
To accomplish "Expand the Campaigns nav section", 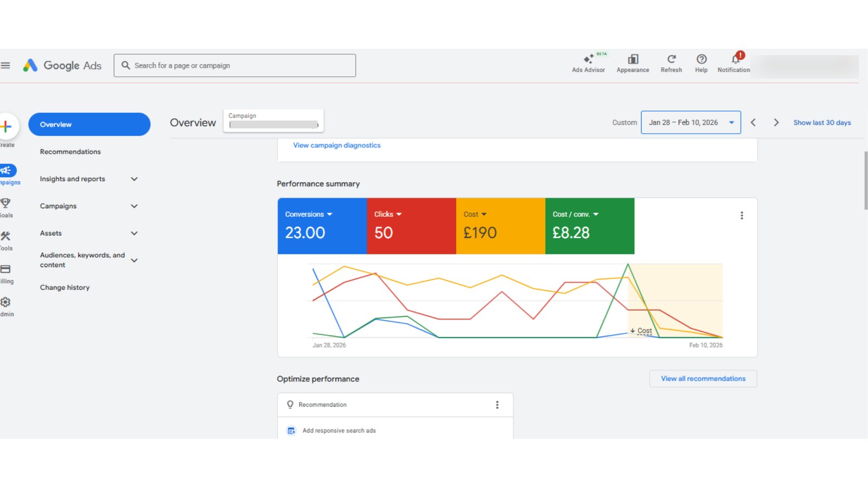I will 134,206.
